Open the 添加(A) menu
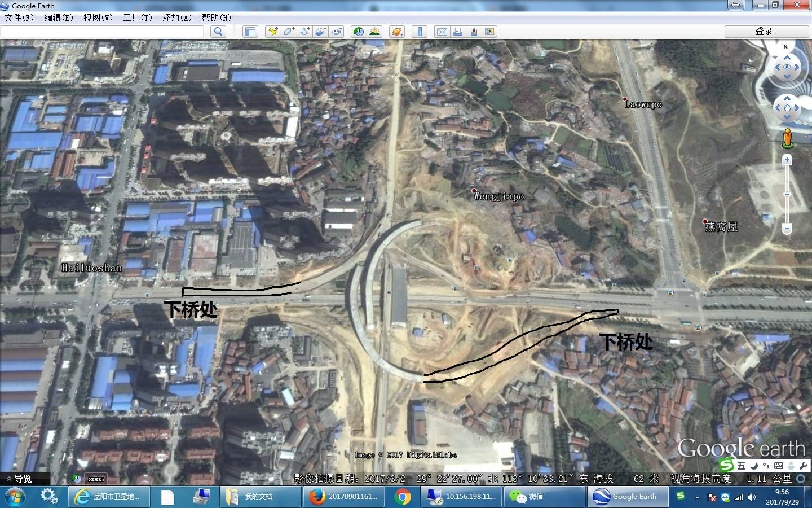The height and width of the screenshot is (508, 812). 176,17
